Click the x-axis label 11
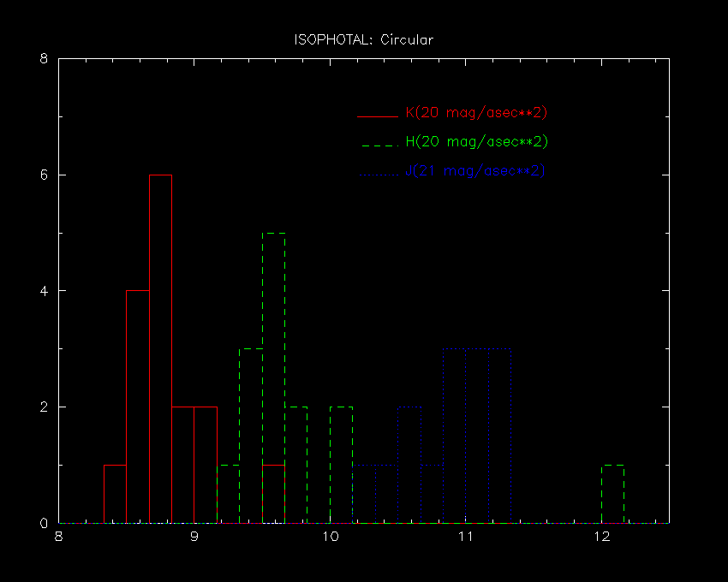This screenshot has width=728, height=582. (x=466, y=537)
